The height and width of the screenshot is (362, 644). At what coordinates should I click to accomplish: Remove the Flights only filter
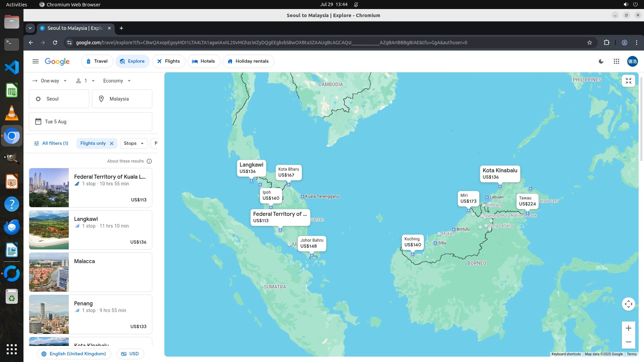click(112, 143)
